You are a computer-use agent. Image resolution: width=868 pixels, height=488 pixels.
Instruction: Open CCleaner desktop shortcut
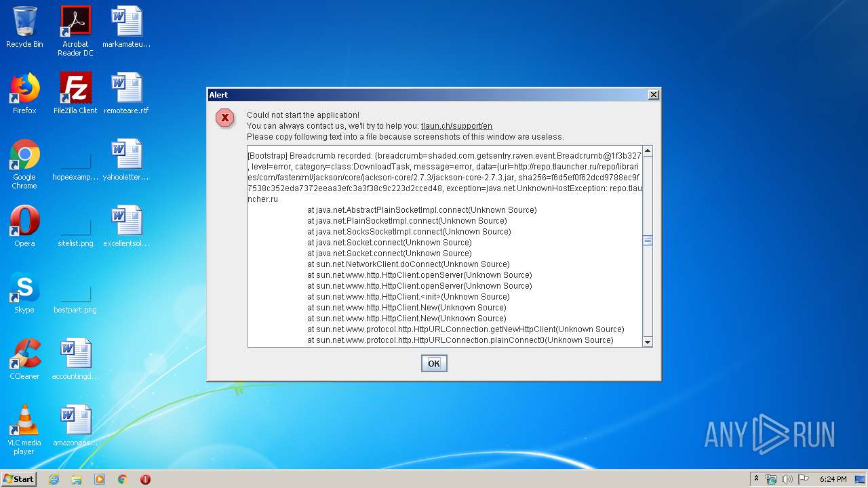point(24,359)
